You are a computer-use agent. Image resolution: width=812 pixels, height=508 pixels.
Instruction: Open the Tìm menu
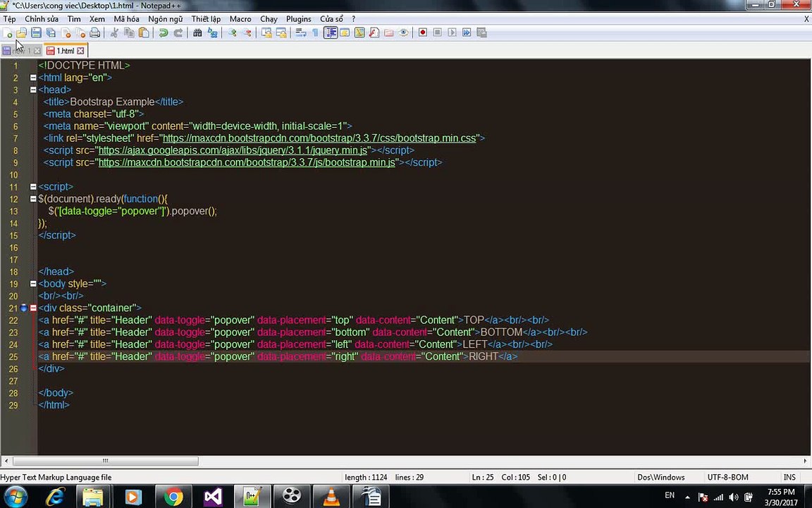74,18
